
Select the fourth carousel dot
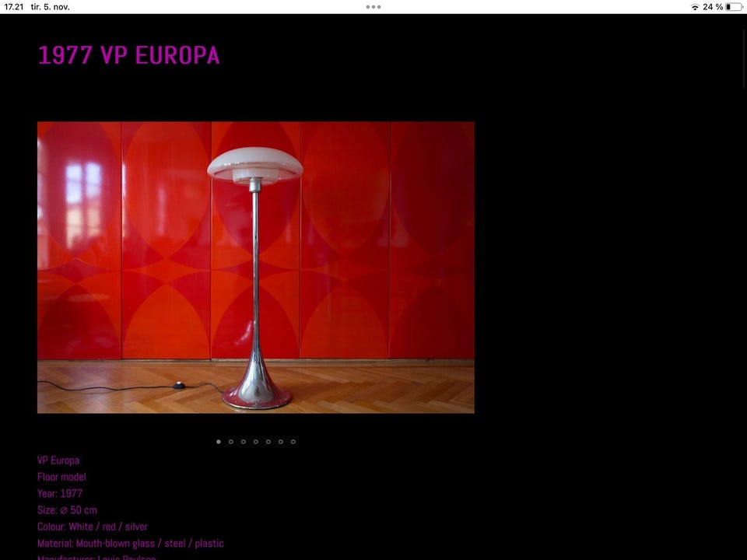tap(256, 442)
